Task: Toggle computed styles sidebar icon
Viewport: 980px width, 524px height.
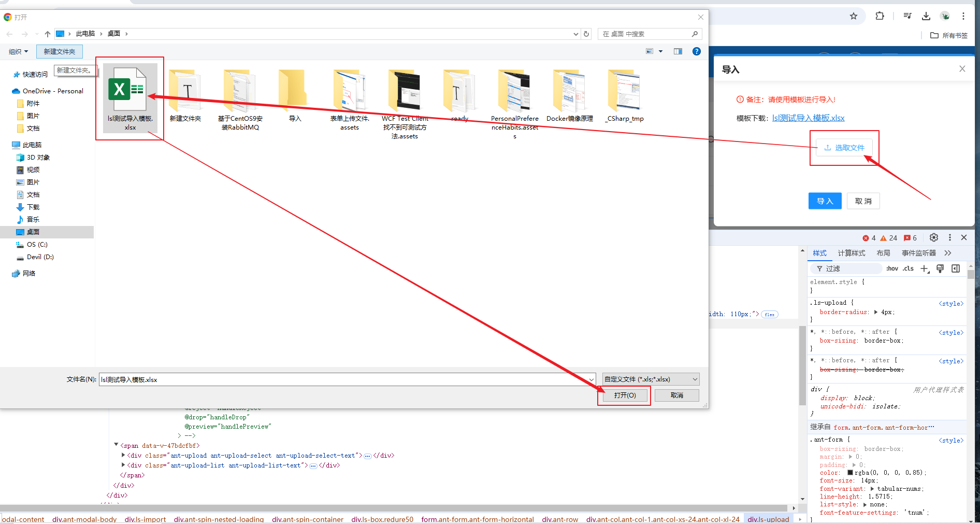Action: point(956,268)
